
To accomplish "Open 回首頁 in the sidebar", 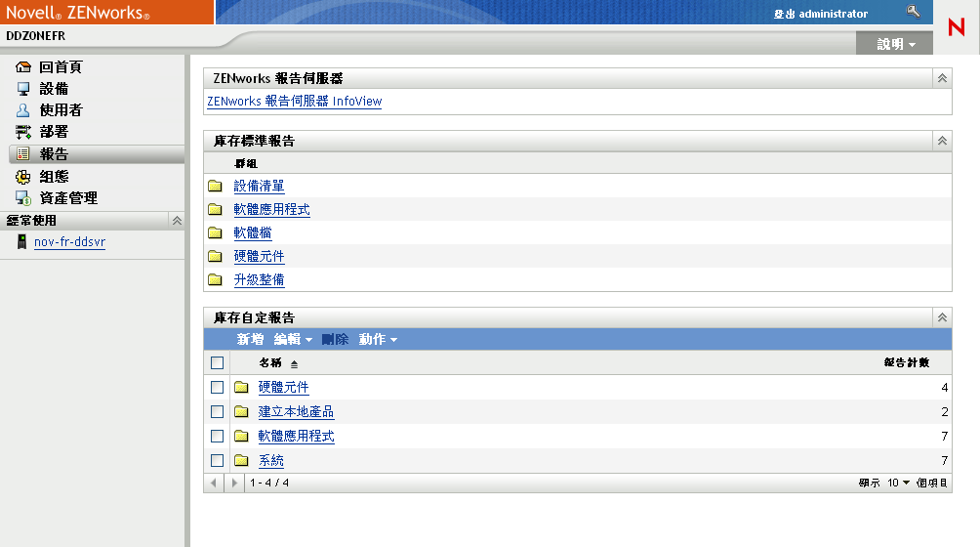I will 61,66.
